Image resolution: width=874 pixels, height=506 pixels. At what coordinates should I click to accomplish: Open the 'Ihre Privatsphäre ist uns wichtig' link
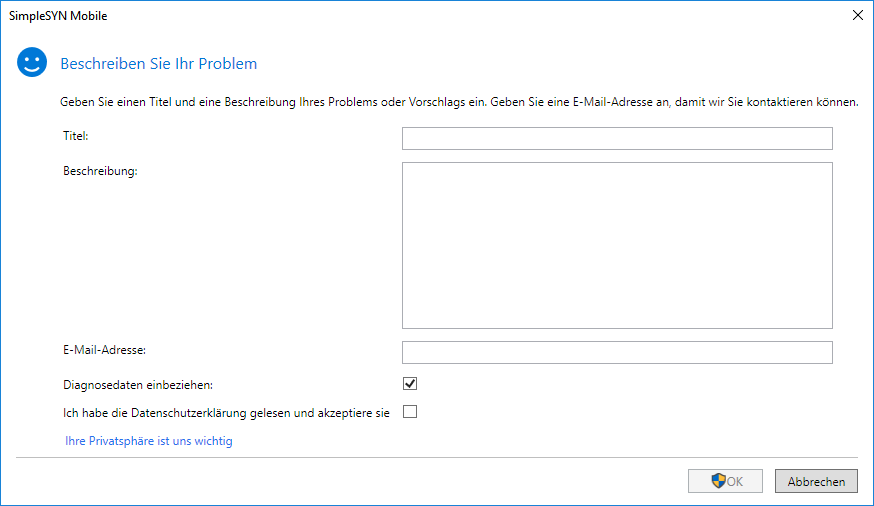pyautogui.click(x=148, y=440)
